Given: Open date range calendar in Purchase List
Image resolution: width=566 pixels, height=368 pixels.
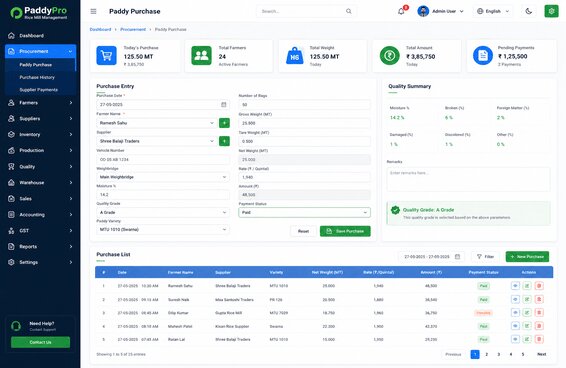Looking at the screenshot, I should coord(457,256).
